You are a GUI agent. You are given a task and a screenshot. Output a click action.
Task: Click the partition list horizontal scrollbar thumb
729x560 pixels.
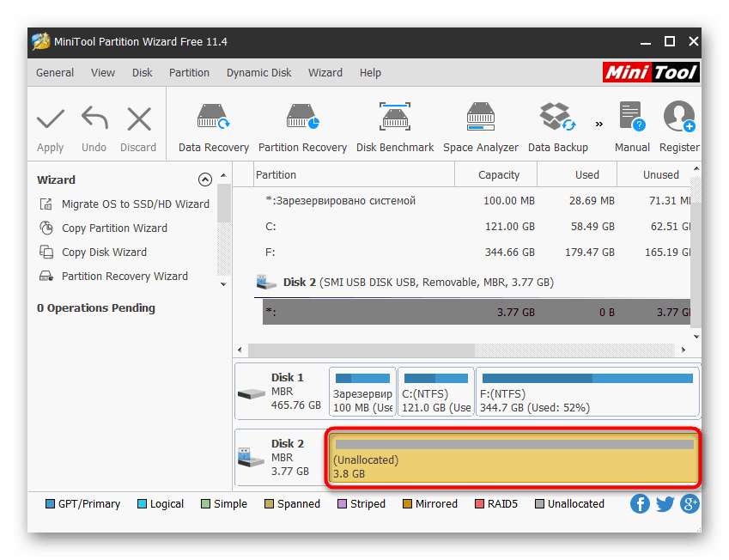tap(361, 350)
